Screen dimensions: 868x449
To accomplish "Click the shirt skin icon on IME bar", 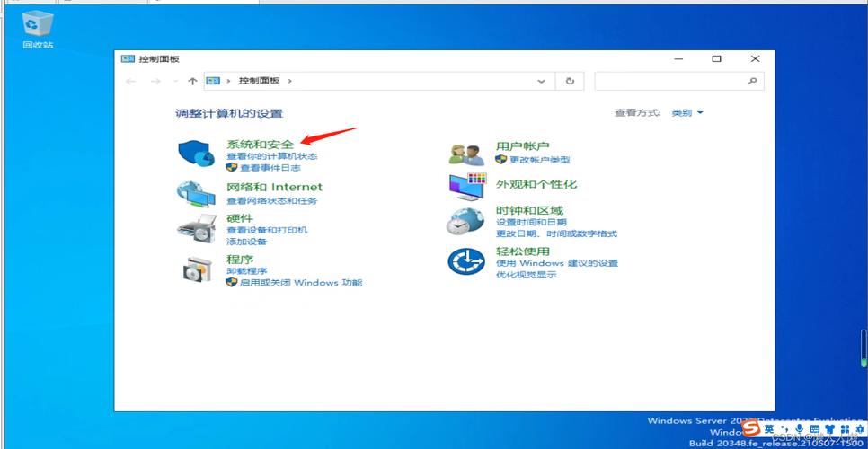I will [829, 428].
